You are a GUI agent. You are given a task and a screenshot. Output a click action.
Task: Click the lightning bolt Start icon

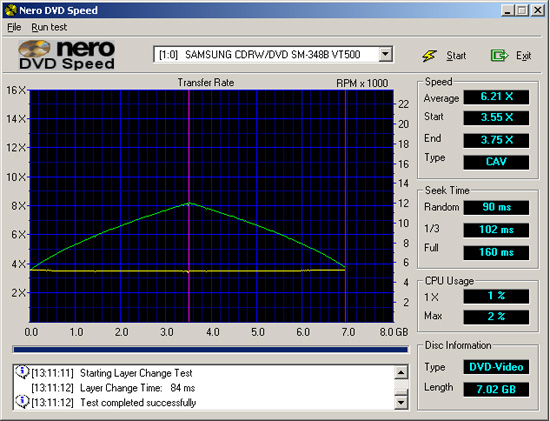coord(429,55)
